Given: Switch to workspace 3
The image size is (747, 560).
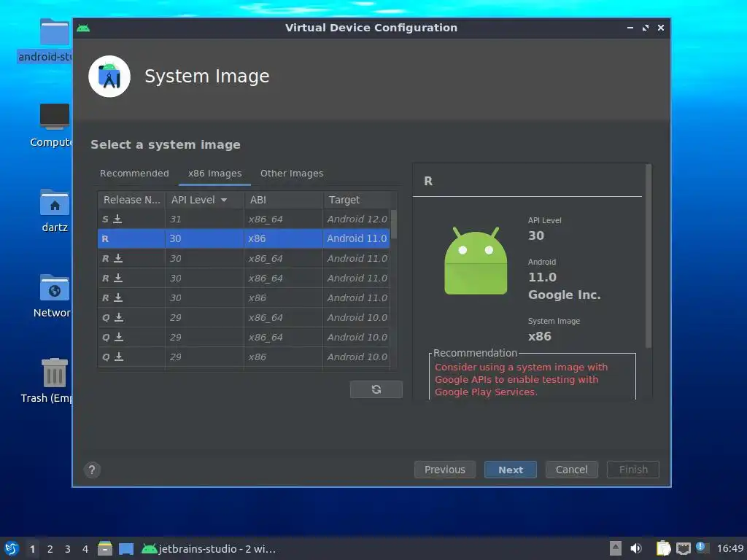Looking at the screenshot, I should tap(68, 549).
